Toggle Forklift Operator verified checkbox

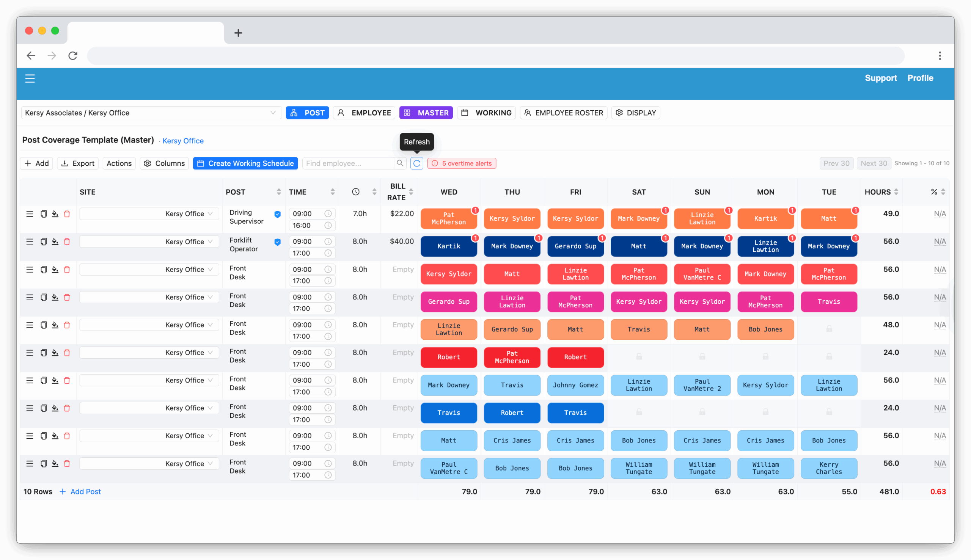pyautogui.click(x=277, y=242)
